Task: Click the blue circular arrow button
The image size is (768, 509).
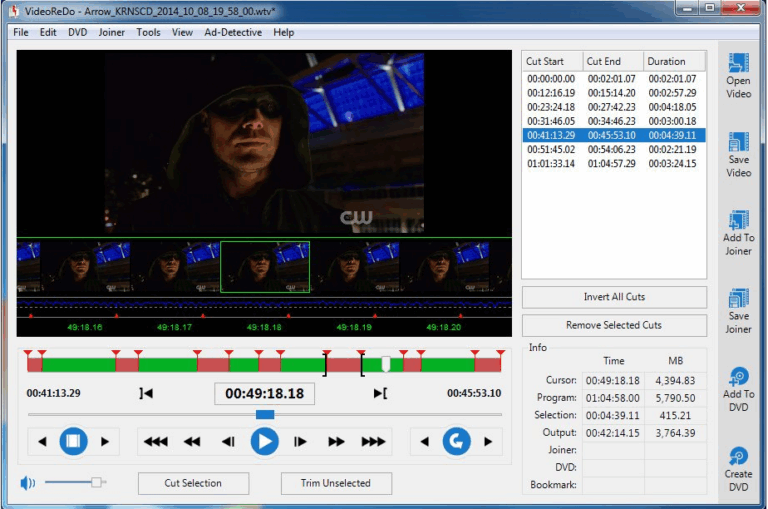Action: [x=457, y=441]
